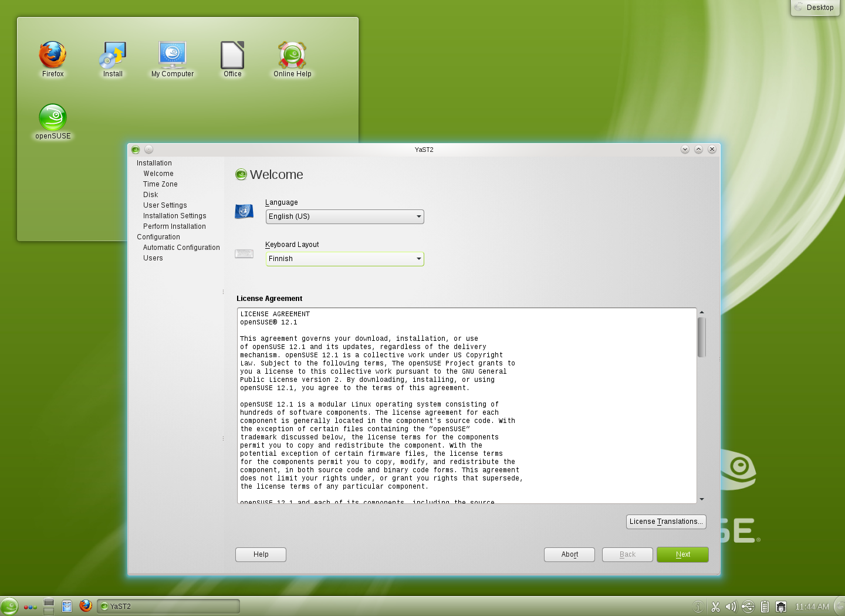Open the Activities three-dots taskbar icon
This screenshot has width=845, height=616.
tap(31, 607)
